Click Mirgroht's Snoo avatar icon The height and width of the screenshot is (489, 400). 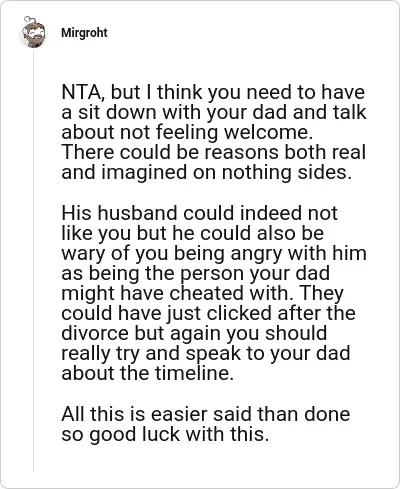[33, 32]
